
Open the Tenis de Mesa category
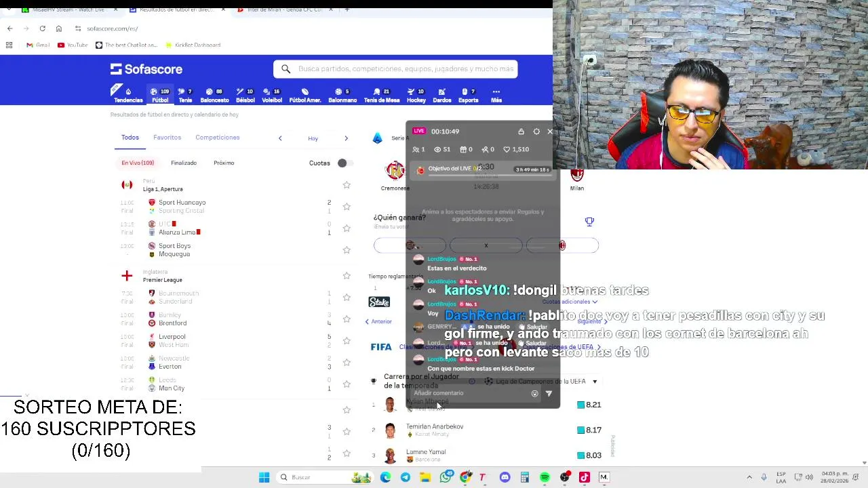pos(382,95)
